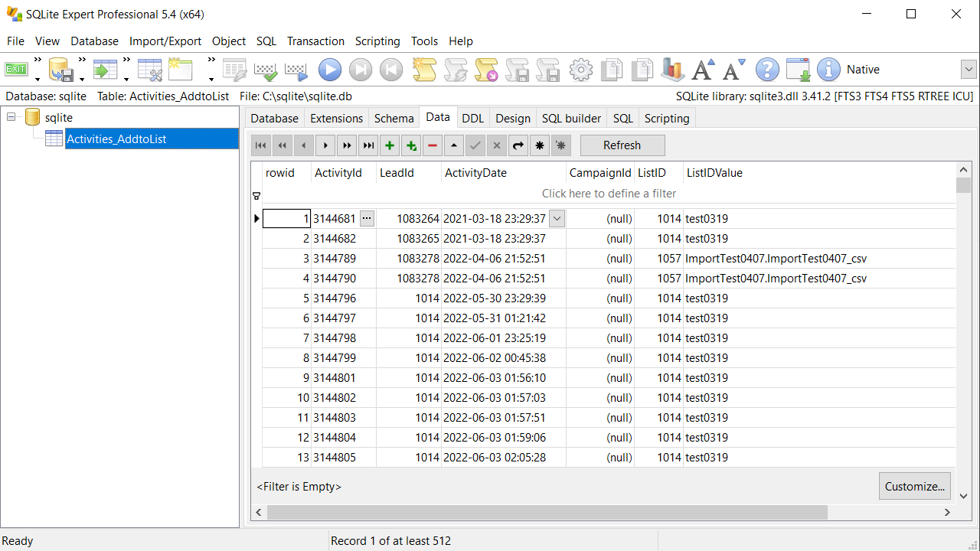Click the horizontal scrollbar under the data grid

[x=547, y=512]
